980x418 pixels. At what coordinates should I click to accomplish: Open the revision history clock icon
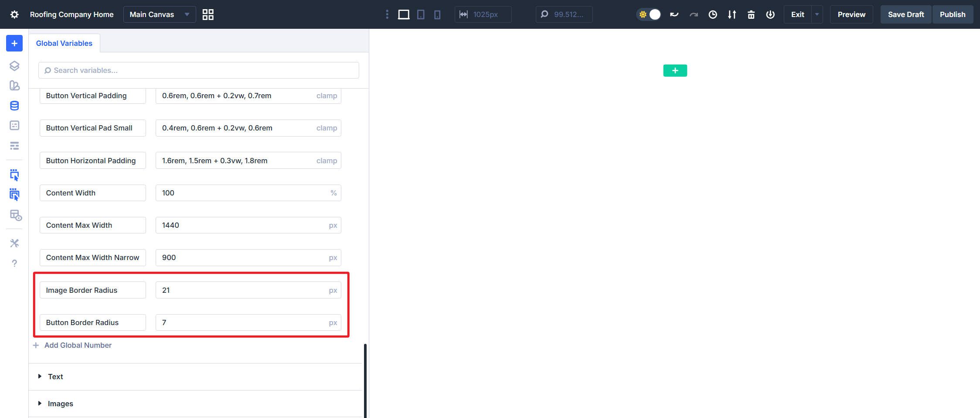[x=713, y=14]
